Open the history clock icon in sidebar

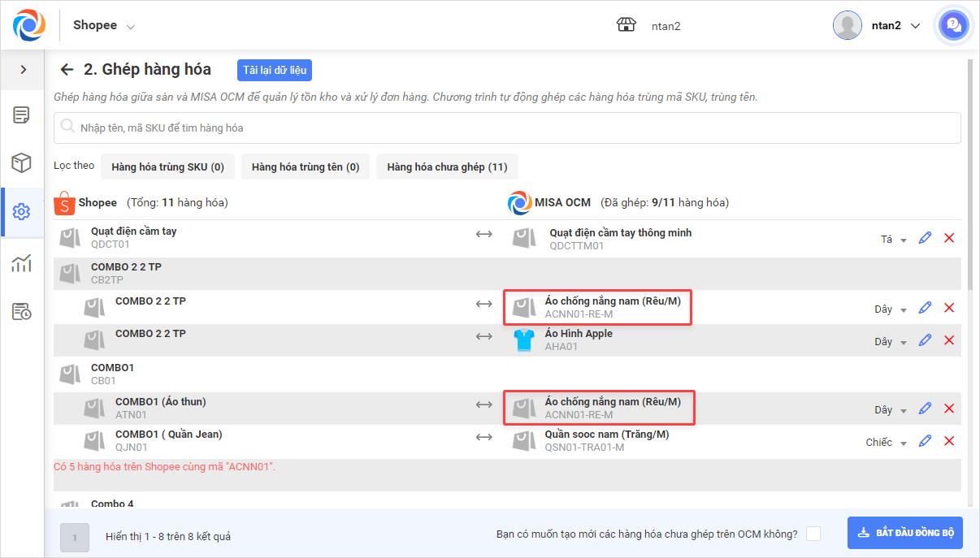(22, 312)
